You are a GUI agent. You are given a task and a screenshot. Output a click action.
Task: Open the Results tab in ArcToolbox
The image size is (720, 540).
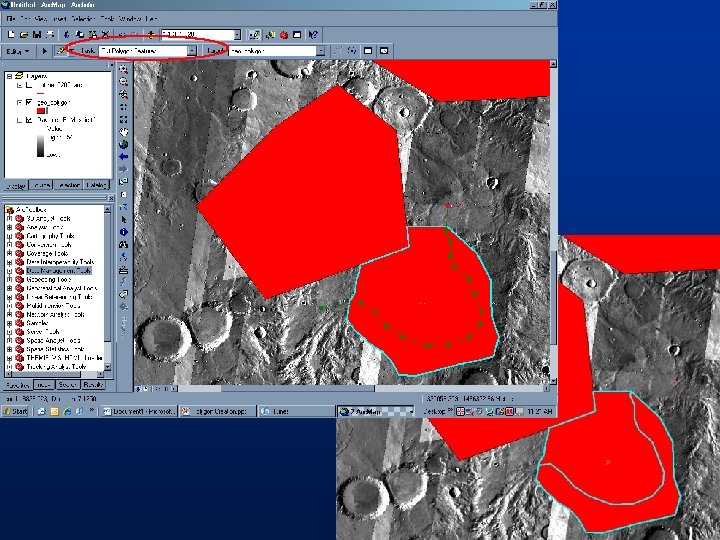point(93,385)
